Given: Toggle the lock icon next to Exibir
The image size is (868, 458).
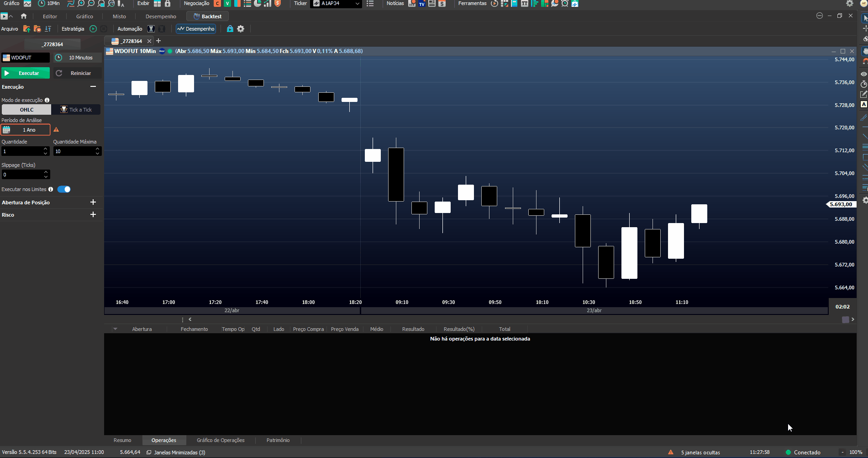Looking at the screenshot, I should [168, 4].
